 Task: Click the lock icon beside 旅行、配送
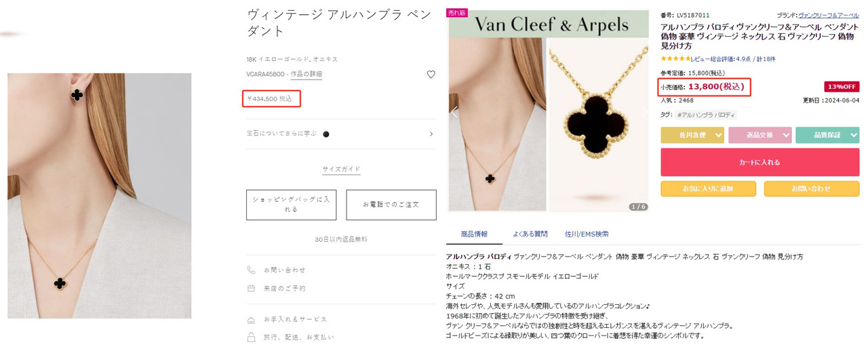point(252,337)
